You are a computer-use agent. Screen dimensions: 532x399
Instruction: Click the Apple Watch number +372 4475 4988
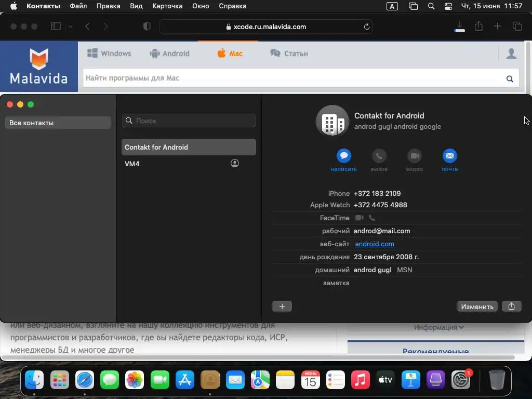(x=380, y=205)
